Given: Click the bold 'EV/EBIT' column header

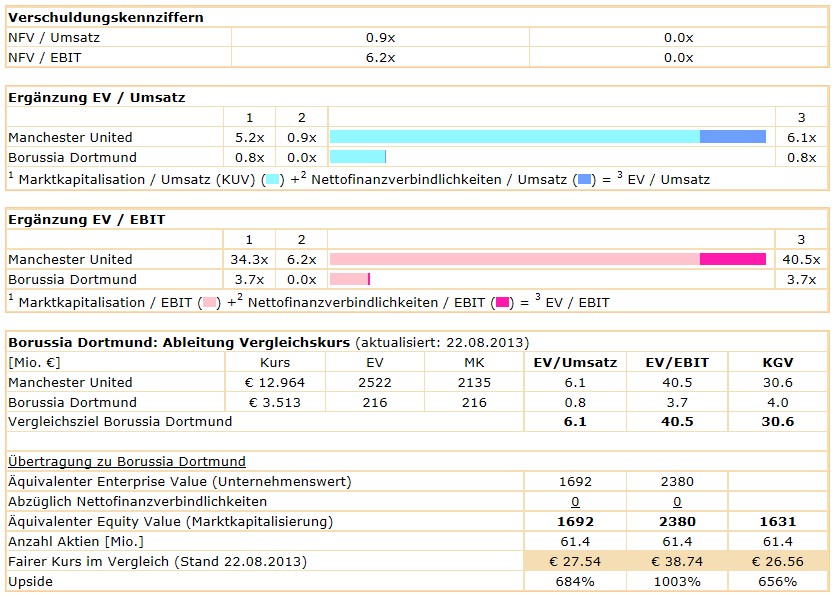Looking at the screenshot, I should (677, 363).
